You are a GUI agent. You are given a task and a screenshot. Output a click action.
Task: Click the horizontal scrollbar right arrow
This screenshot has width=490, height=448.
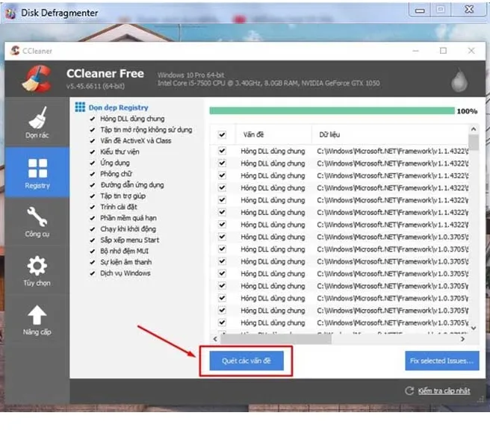click(x=463, y=339)
